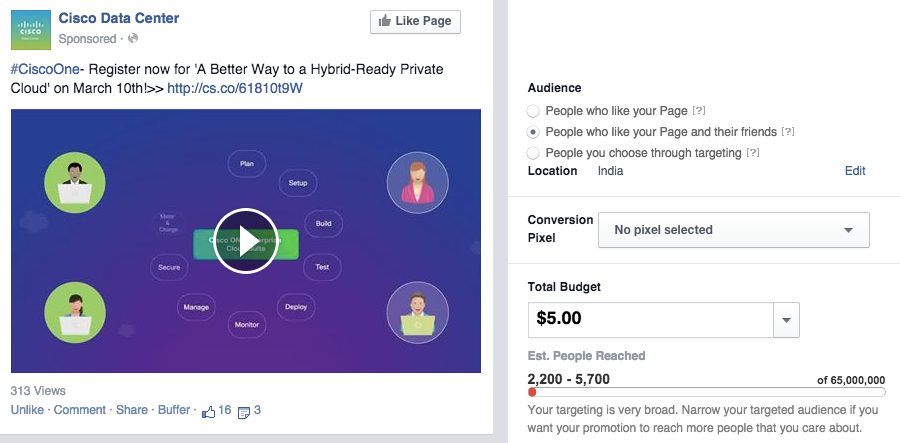Edit the India location setting
This screenshot has width=900, height=443.
tap(855, 171)
